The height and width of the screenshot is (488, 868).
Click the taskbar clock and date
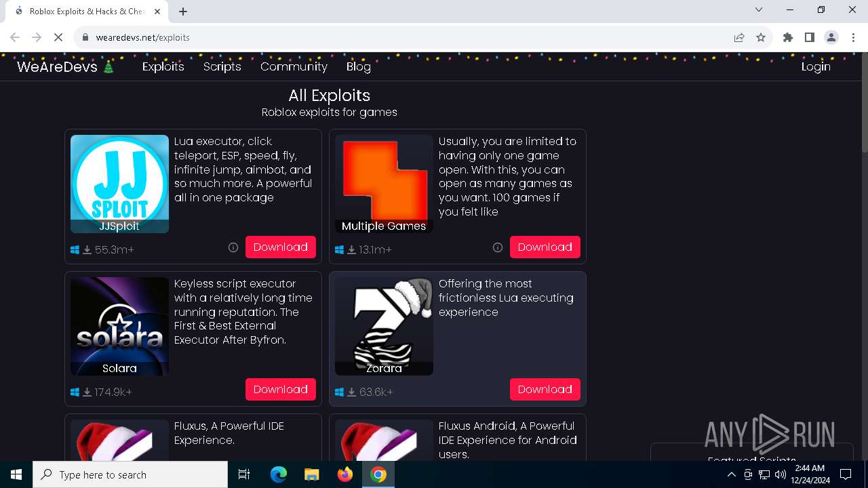coord(809,474)
